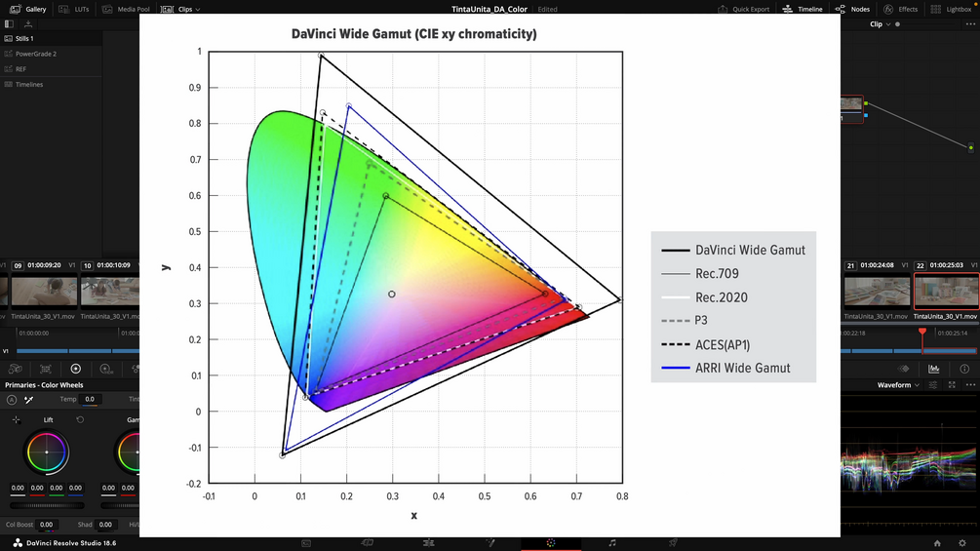The image size is (980, 551).
Task: Switch to the Deliver page
Action: [673, 543]
